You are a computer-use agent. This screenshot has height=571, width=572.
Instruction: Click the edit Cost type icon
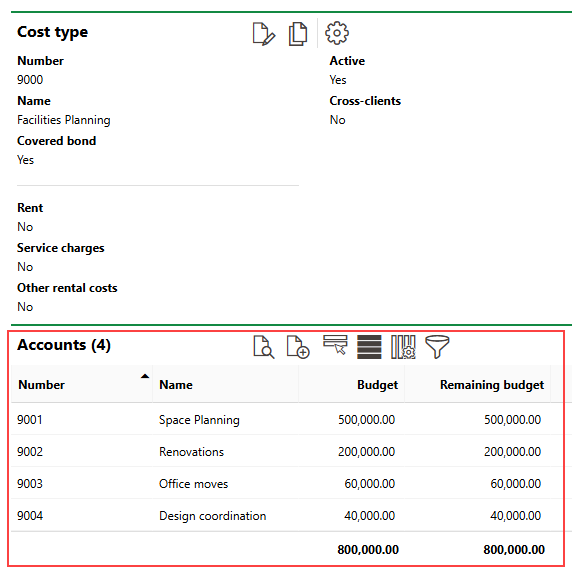[x=264, y=34]
